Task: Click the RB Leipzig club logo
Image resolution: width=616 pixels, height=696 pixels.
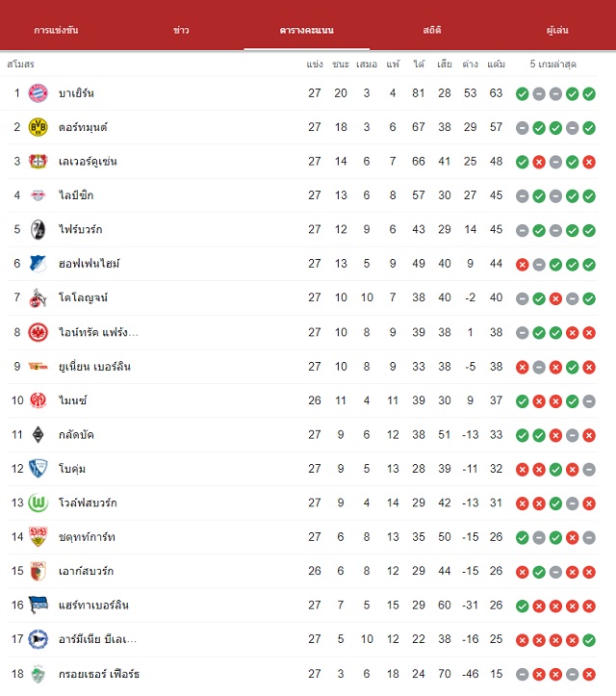Action: pyautogui.click(x=38, y=195)
